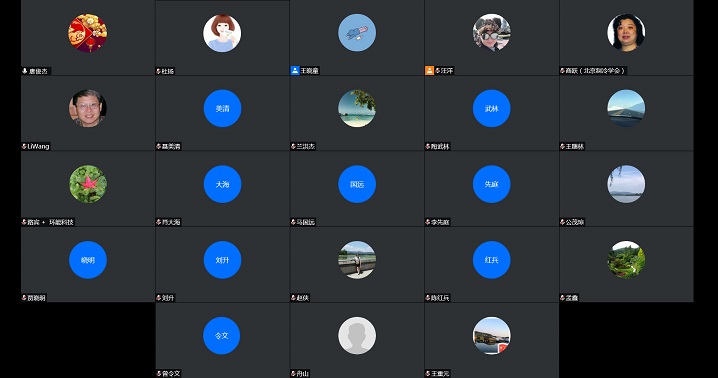Click the 北京制冷学会 participant name label

pos(595,71)
